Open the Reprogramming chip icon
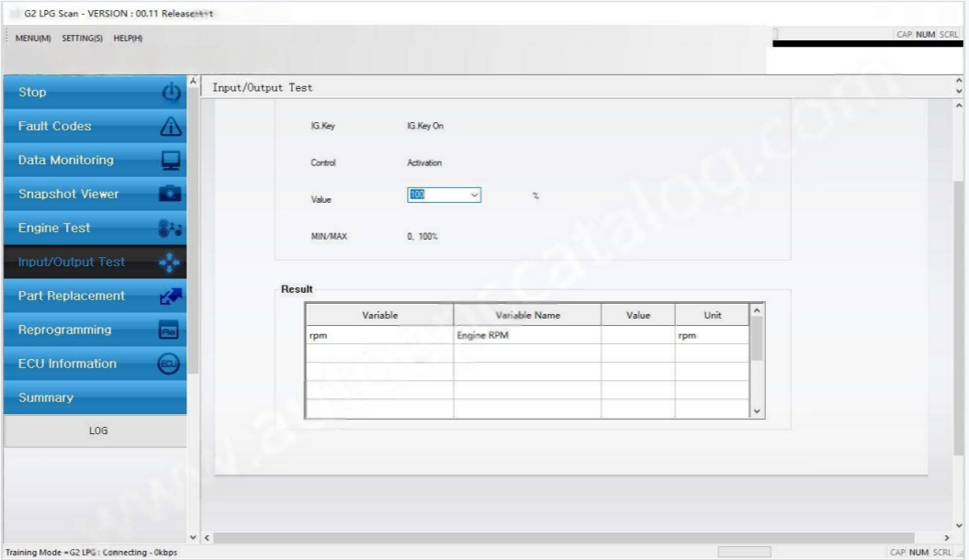 click(x=171, y=330)
